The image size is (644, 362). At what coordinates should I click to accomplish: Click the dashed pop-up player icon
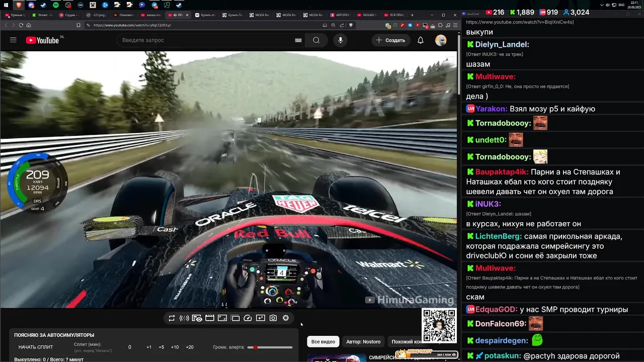235,318
